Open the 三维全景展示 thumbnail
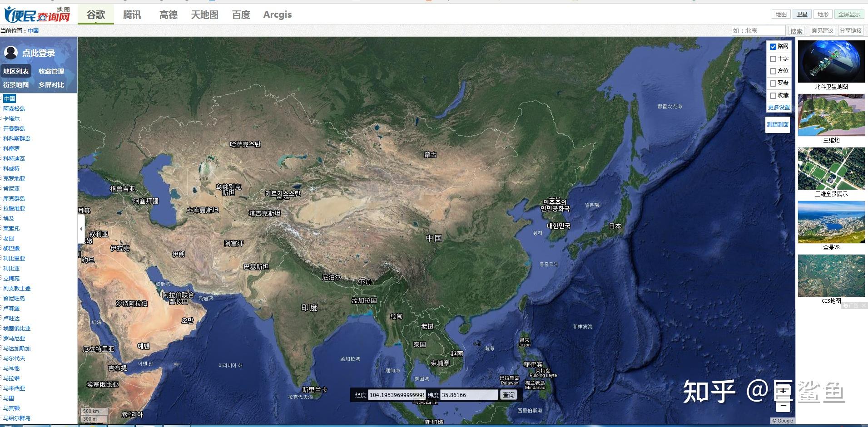 [x=831, y=168]
